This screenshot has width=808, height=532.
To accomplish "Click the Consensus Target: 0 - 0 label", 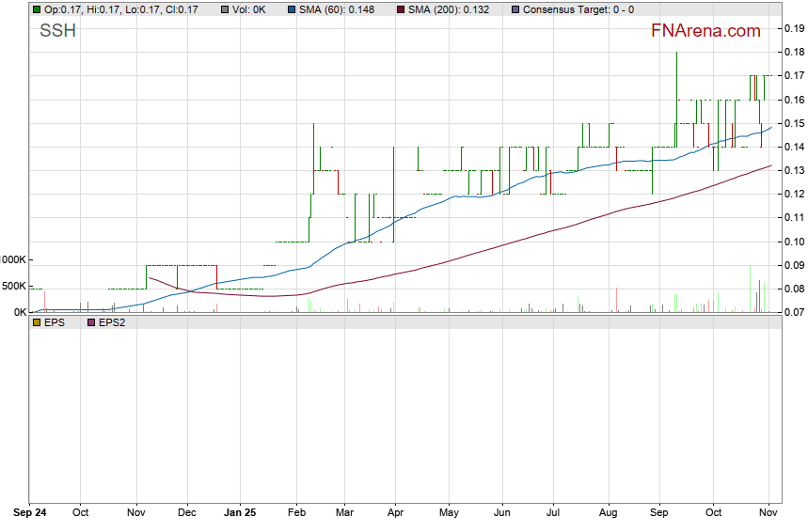I will [x=578, y=9].
